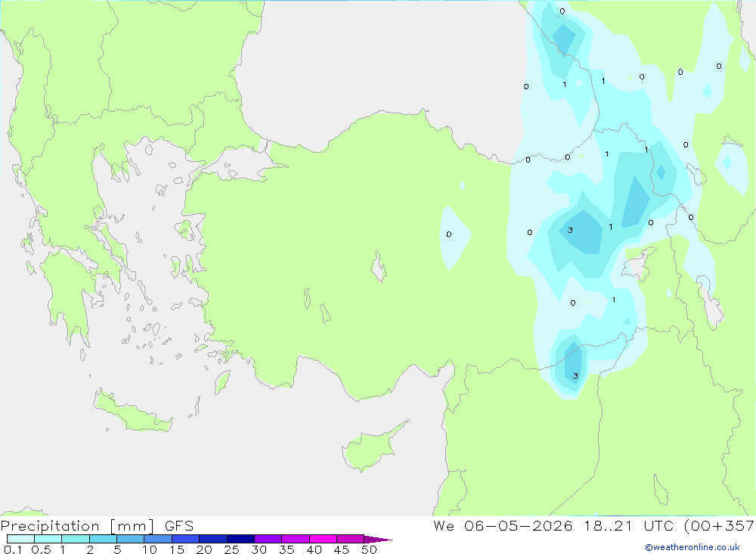Screen dimensions: 756x554
Task: Click the 'Precipitation' title word
Action: (x=50, y=526)
